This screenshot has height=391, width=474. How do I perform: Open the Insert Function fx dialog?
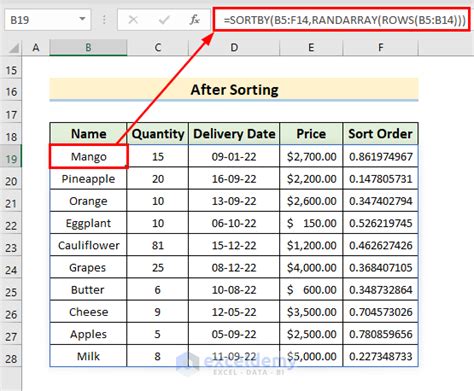(194, 20)
